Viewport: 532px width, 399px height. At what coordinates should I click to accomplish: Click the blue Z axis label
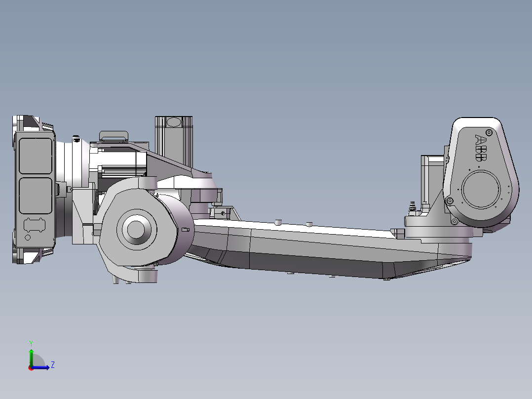52,366
